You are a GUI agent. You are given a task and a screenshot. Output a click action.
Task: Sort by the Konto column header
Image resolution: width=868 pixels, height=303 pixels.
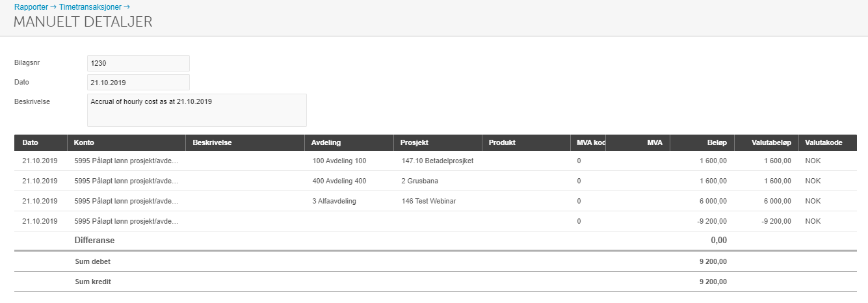tap(127, 142)
